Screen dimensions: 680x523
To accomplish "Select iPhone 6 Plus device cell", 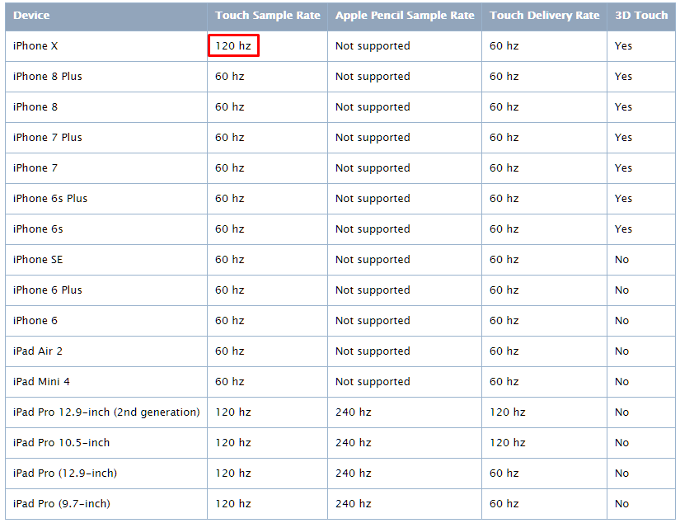I will click(x=47, y=290).
